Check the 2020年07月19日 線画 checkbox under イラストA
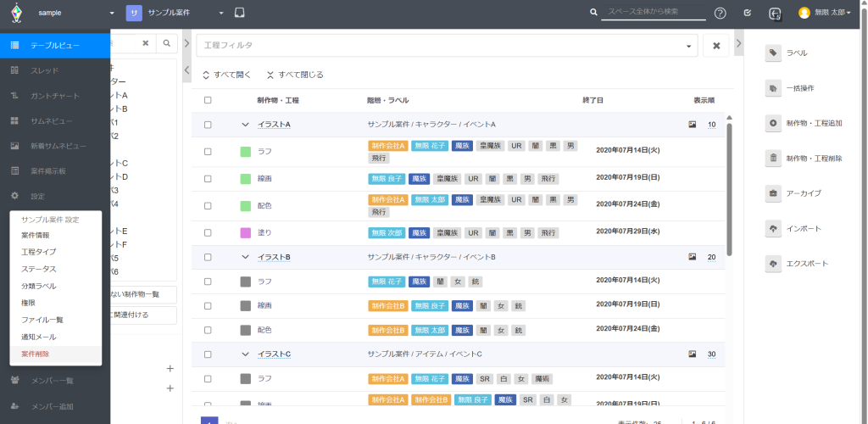The image size is (868, 424). point(208,179)
